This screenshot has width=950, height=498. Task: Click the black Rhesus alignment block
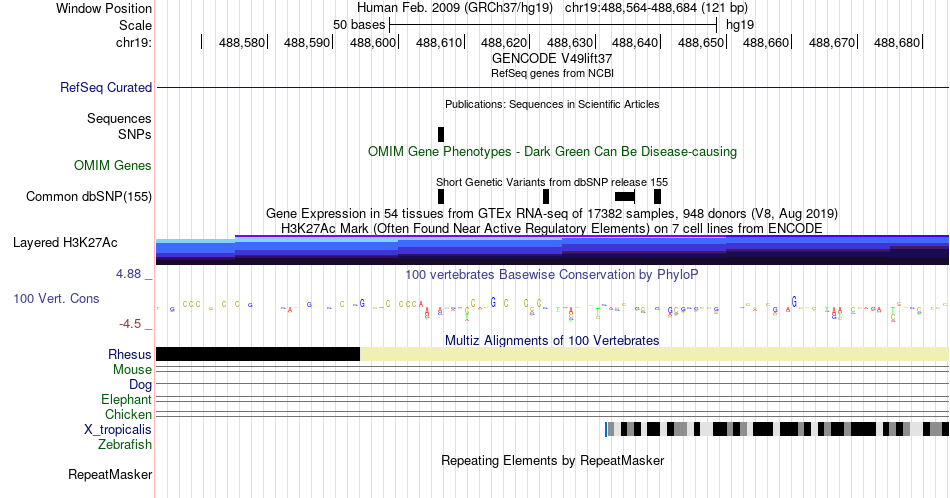(x=258, y=354)
